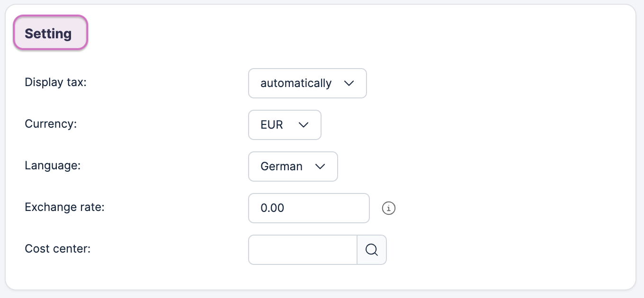Open the Language dropdown
The width and height of the screenshot is (644, 298).
[293, 167]
